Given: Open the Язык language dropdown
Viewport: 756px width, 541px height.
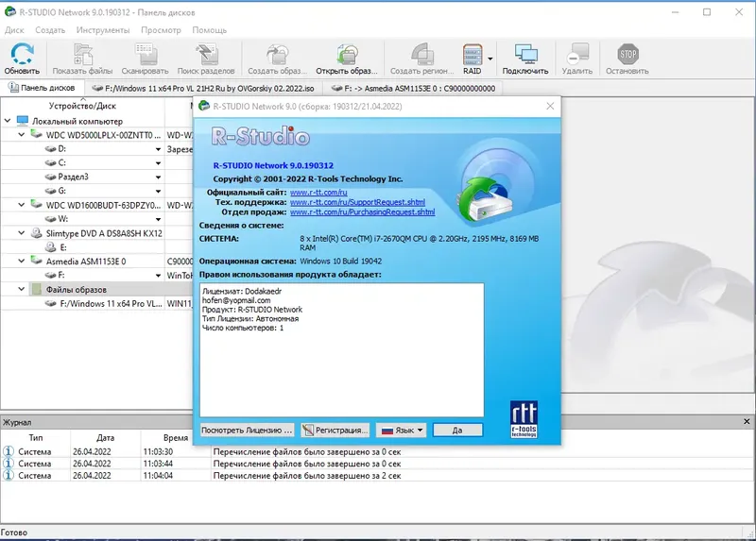Looking at the screenshot, I should (401, 431).
